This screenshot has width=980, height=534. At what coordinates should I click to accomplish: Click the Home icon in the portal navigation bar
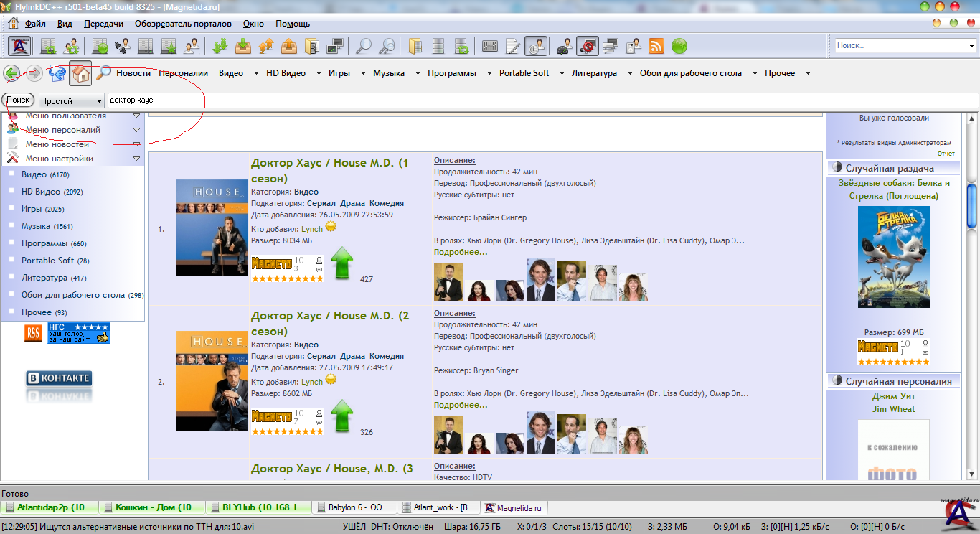click(x=80, y=73)
